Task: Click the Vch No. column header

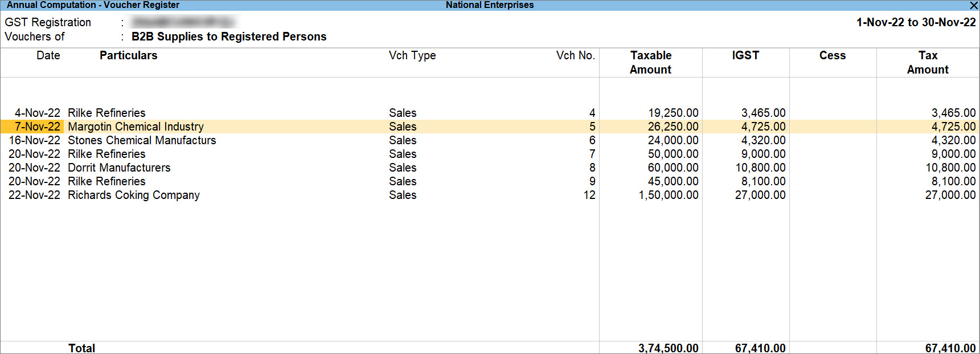Action: [576, 55]
